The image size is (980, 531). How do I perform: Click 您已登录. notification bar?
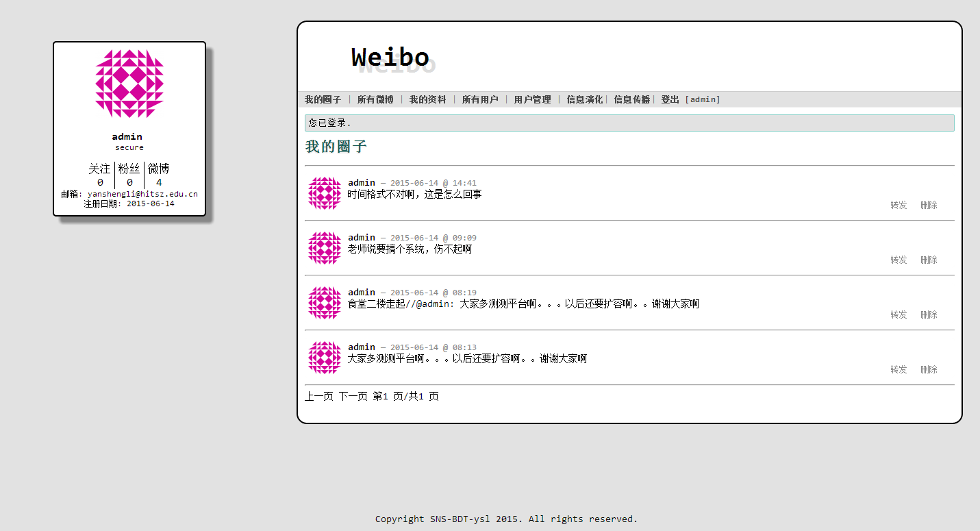pyautogui.click(x=629, y=123)
